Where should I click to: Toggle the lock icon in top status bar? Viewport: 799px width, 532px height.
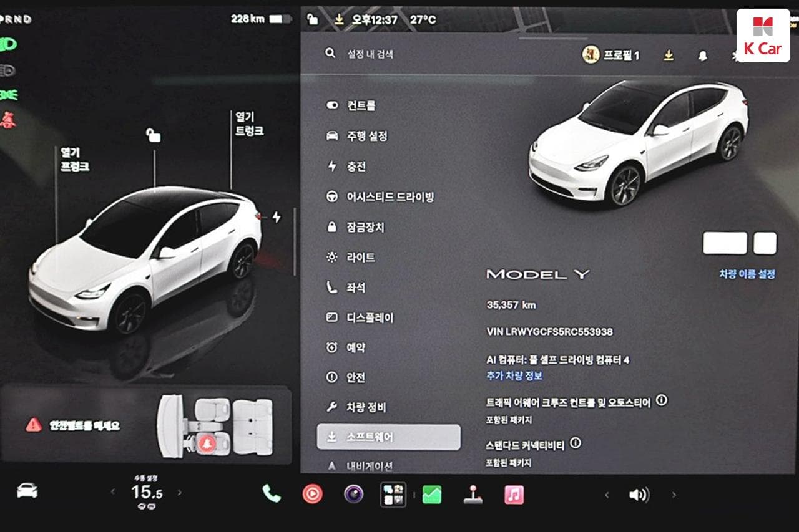(x=312, y=19)
